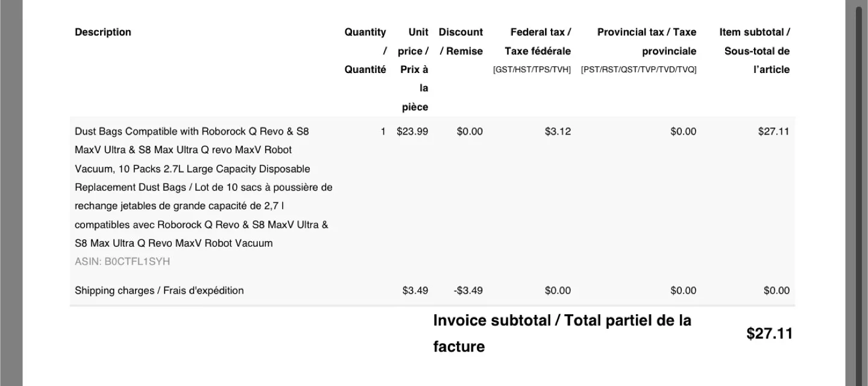Viewport: 868px width, 386px height.
Task: Click the Shipping charges / Frais d'expédition label
Action: (159, 291)
